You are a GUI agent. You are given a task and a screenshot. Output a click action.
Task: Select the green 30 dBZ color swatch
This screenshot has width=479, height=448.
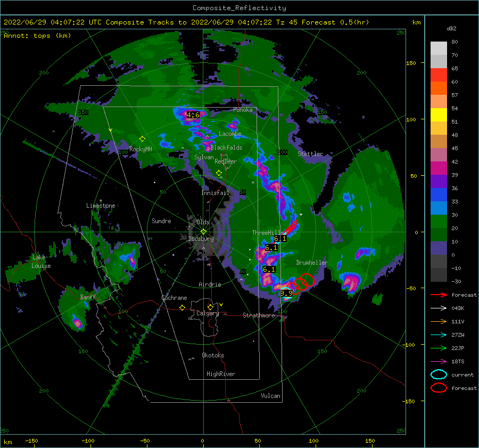click(x=439, y=221)
